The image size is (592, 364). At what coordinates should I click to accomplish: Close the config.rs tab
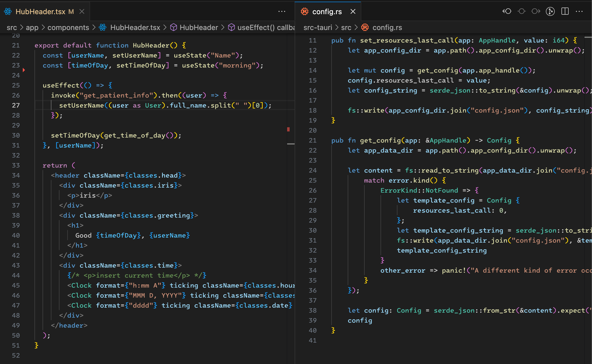[353, 11]
